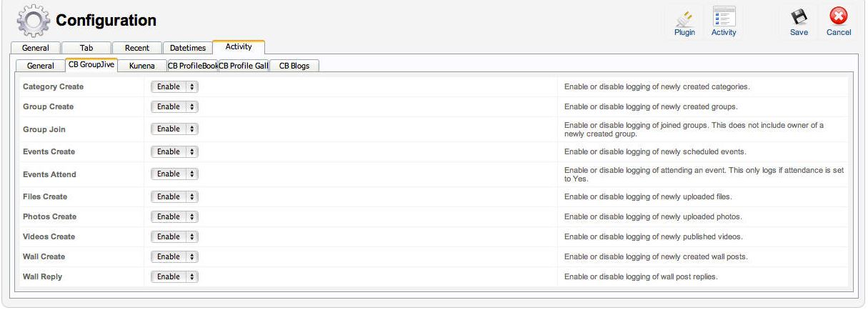Change the Events Create setting dropdown
The width and height of the screenshot is (868, 310).
[174, 151]
